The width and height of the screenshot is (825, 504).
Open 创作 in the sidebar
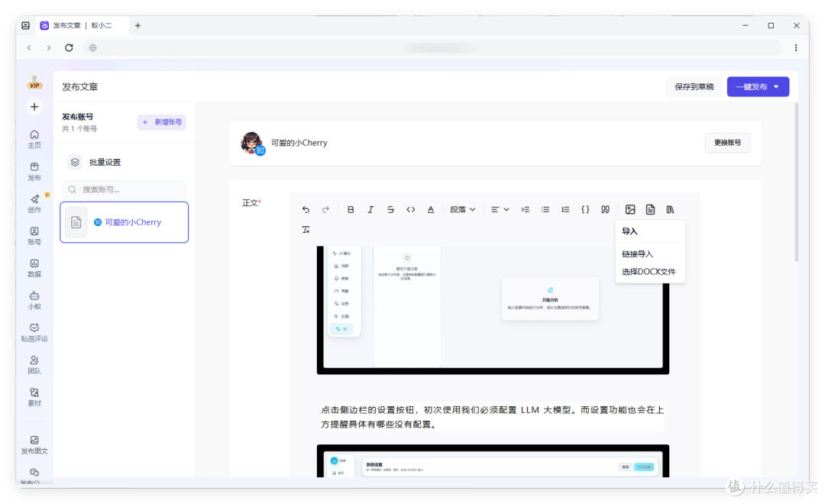34,204
